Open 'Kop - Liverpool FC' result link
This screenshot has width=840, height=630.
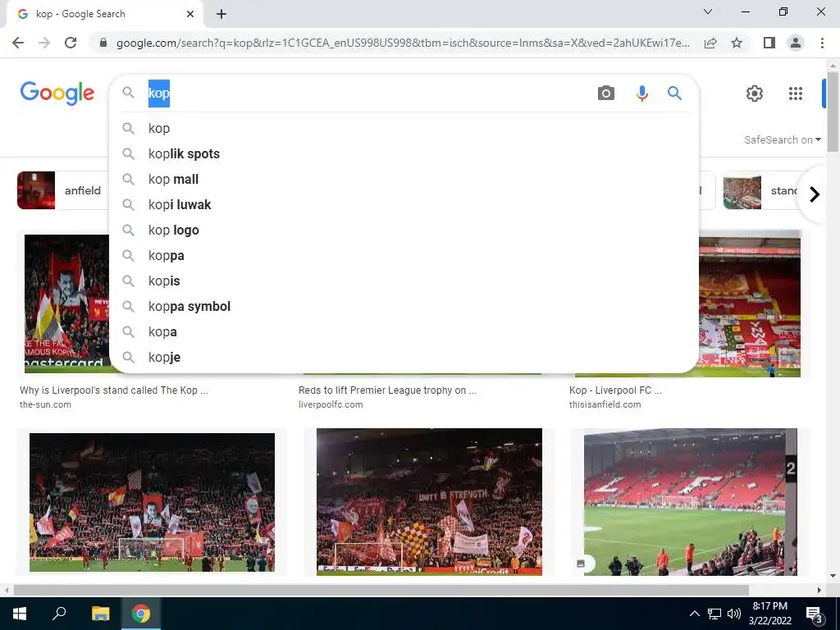[x=615, y=390]
